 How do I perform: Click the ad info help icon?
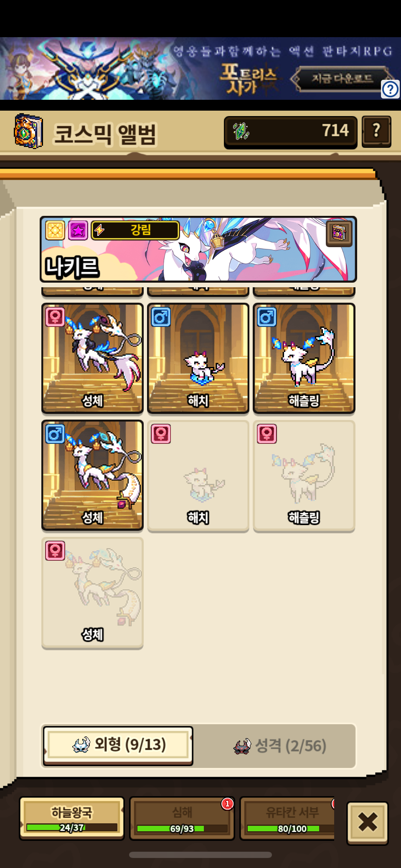pos(390,89)
